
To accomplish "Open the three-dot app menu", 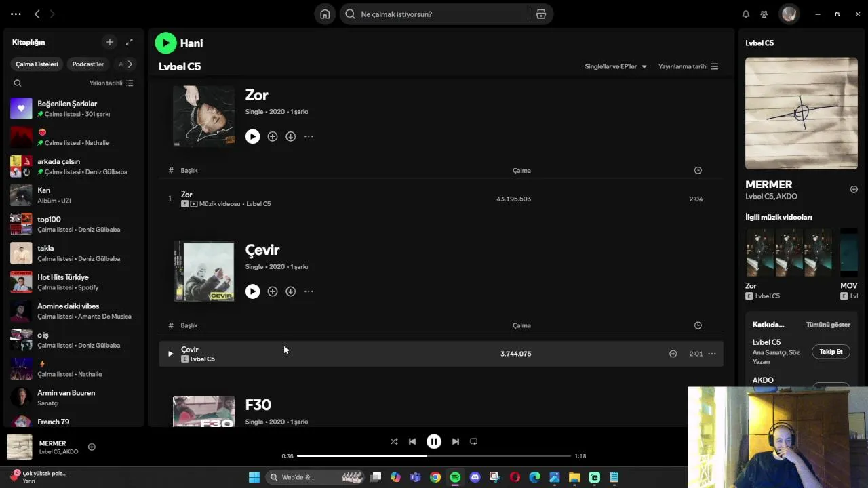I will [16, 14].
